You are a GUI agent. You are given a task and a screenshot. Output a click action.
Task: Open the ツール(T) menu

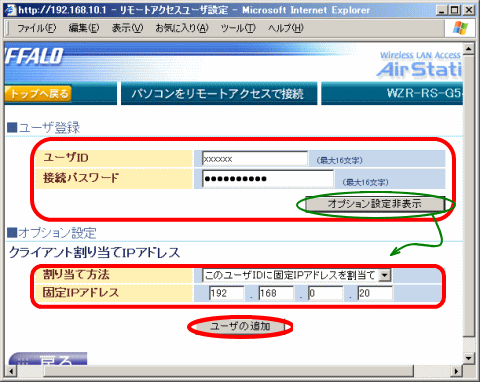tap(238, 28)
